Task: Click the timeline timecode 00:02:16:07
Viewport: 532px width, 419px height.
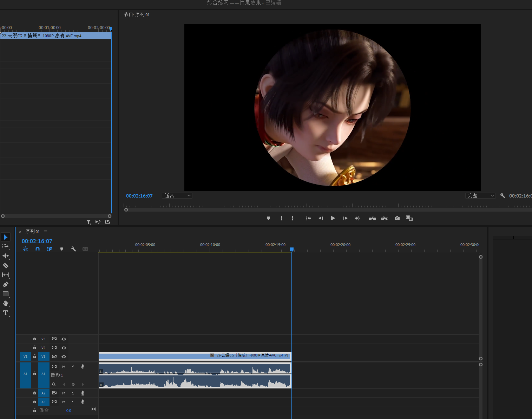Action: [37, 241]
